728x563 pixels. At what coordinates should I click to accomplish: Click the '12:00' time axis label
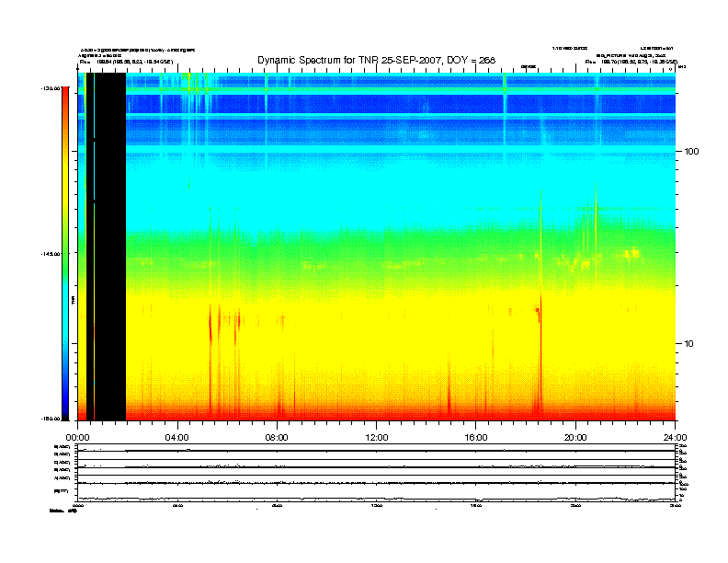(377, 438)
